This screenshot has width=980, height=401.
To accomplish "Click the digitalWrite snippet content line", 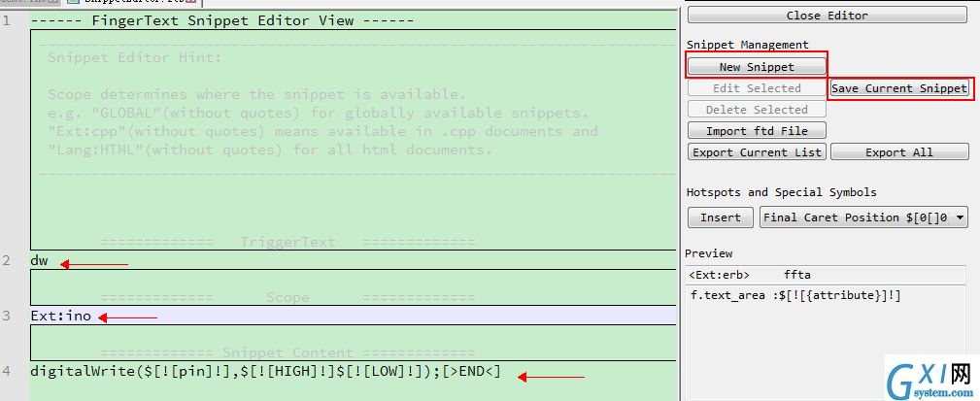I will (353, 371).
